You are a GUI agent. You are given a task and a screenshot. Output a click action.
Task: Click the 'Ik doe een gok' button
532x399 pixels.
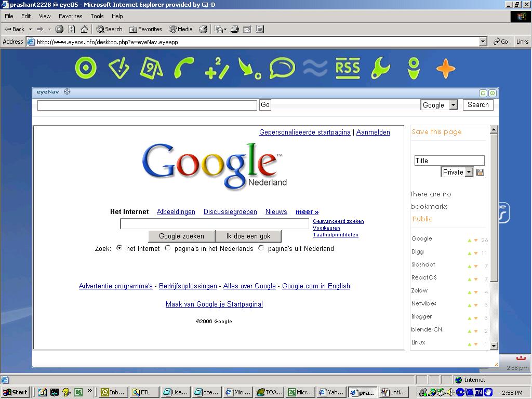tap(248, 236)
